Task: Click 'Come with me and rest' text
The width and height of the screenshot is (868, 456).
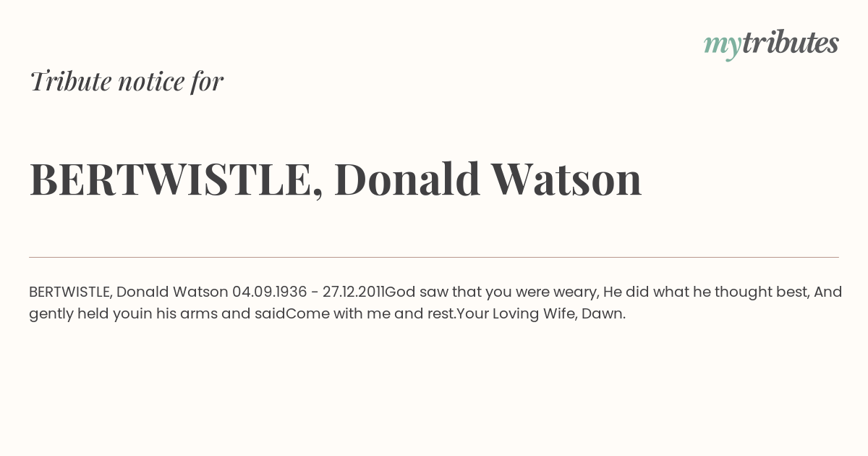Action: (370, 313)
